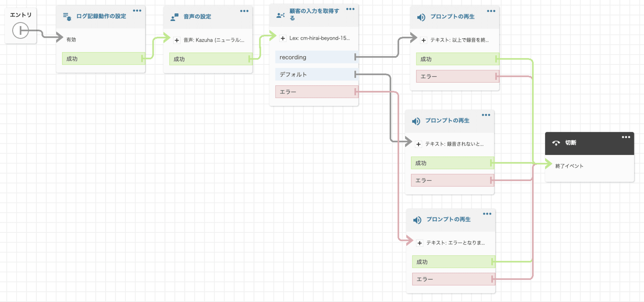
Task: Click the Lex: cm-hirai-beyond-15 text
Action: [x=319, y=38]
